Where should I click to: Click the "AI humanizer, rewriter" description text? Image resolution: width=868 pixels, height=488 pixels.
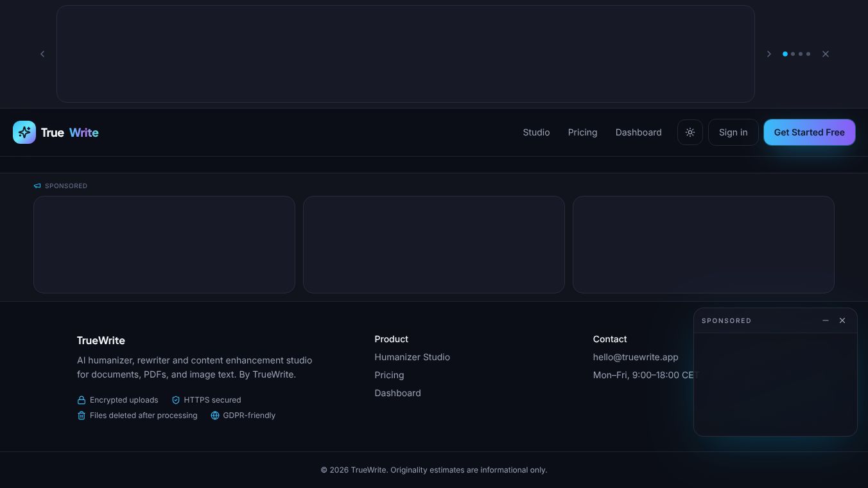(x=195, y=367)
